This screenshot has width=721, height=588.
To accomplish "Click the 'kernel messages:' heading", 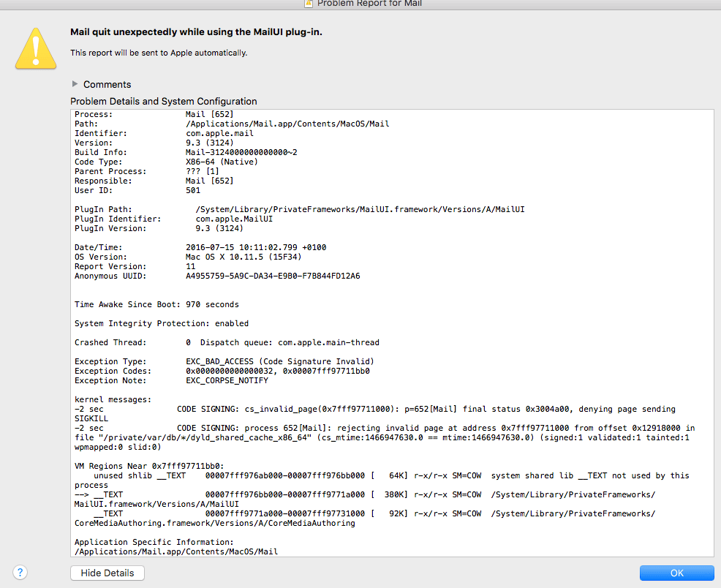I will 113,399.
